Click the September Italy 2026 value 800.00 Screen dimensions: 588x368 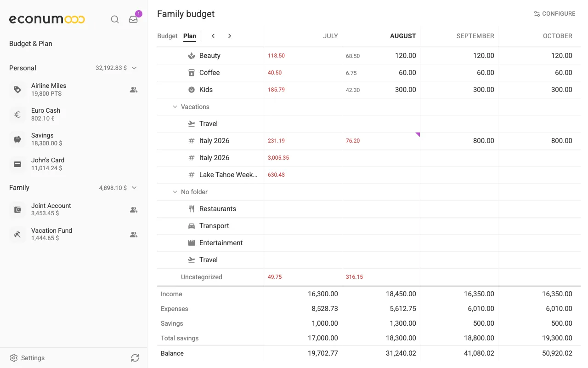484,141
